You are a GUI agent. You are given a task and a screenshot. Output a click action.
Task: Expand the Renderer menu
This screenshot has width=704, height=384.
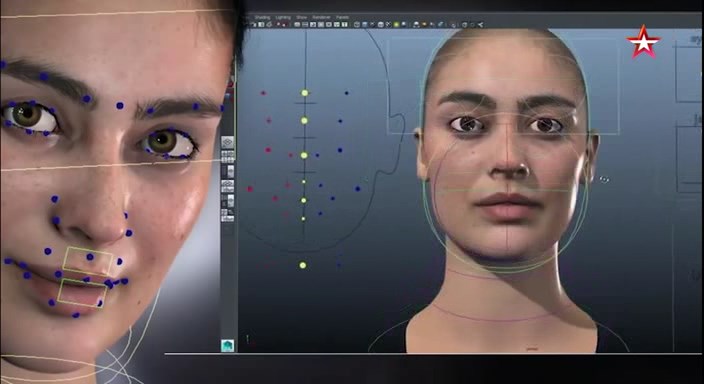[321, 18]
